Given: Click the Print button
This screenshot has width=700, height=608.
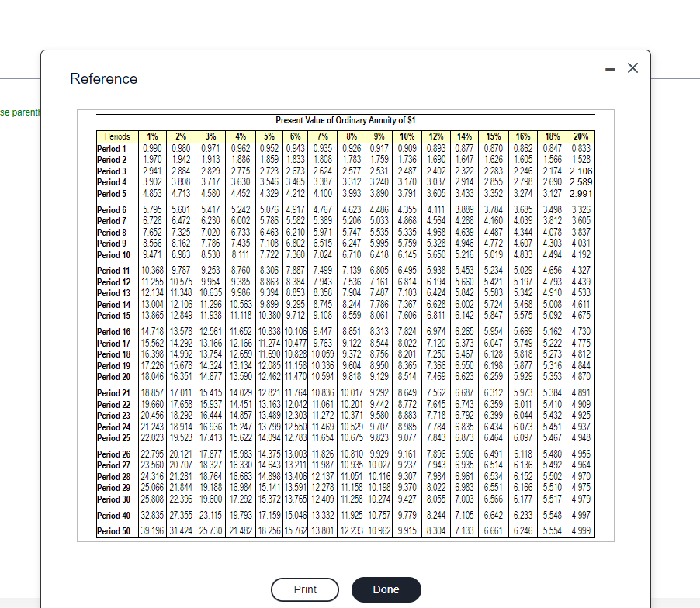Looking at the screenshot, I should (304, 589).
